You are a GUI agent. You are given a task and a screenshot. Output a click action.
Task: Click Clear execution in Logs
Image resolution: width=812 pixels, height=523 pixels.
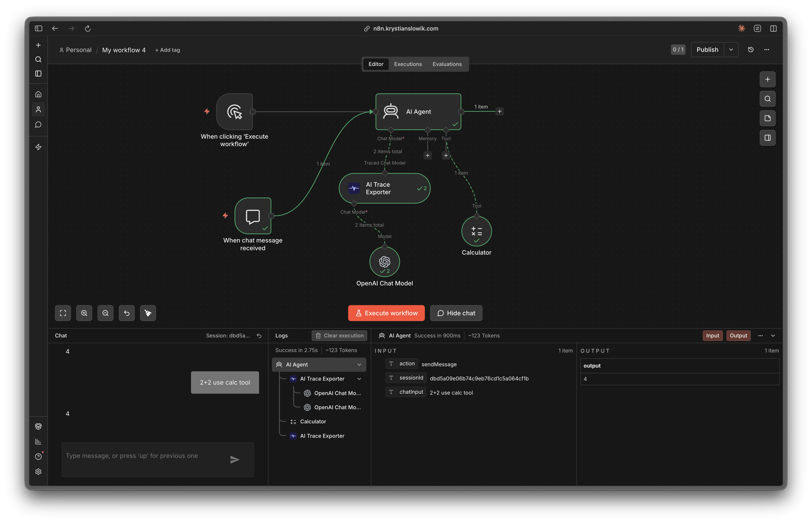[339, 335]
